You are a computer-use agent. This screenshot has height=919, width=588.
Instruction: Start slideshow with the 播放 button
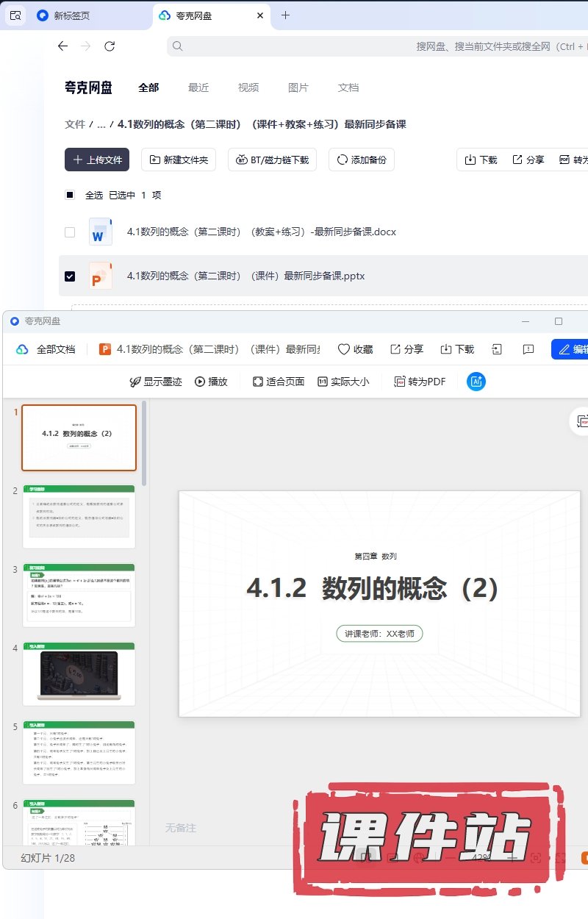point(211,382)
